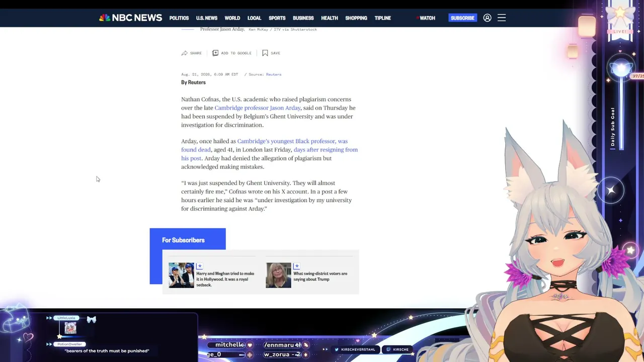Navigate to the Sports section
The image size is (644, 362).
pyautogui.click(x=277, y=18)
